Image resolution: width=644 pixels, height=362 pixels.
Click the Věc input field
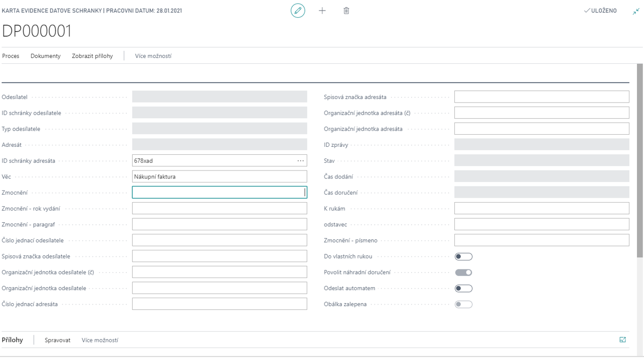pos(219,176)
